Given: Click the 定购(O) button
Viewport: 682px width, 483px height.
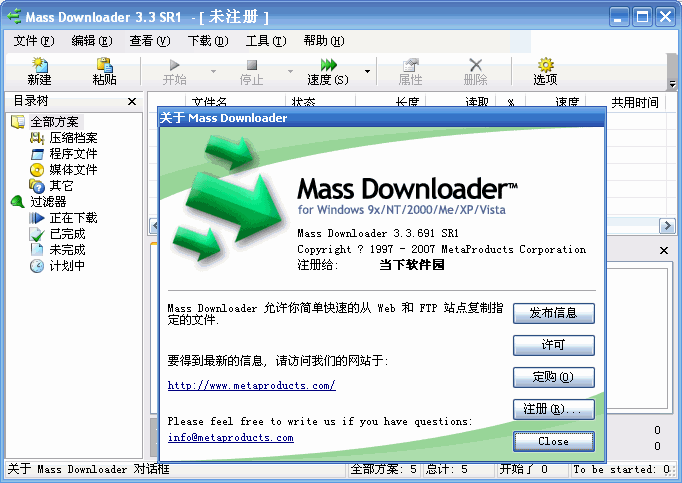Looking at the screenshot, I should (x=554, y=377).
